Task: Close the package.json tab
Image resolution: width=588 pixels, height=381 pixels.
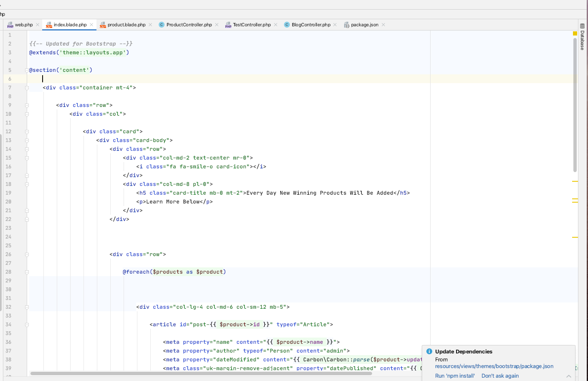Action: tap(383, 25)
